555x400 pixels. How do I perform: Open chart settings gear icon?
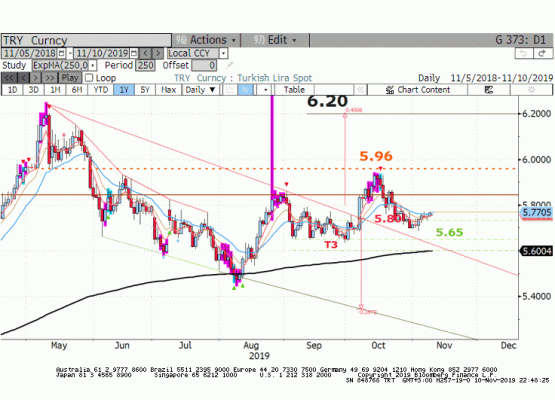531,90
